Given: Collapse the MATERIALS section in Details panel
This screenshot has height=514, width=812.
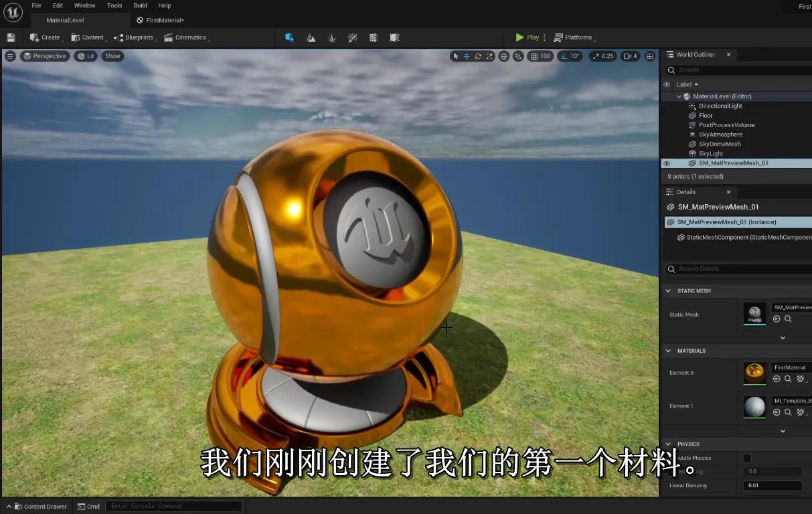Looking at the screenshot, I should [x=667, y=350].
